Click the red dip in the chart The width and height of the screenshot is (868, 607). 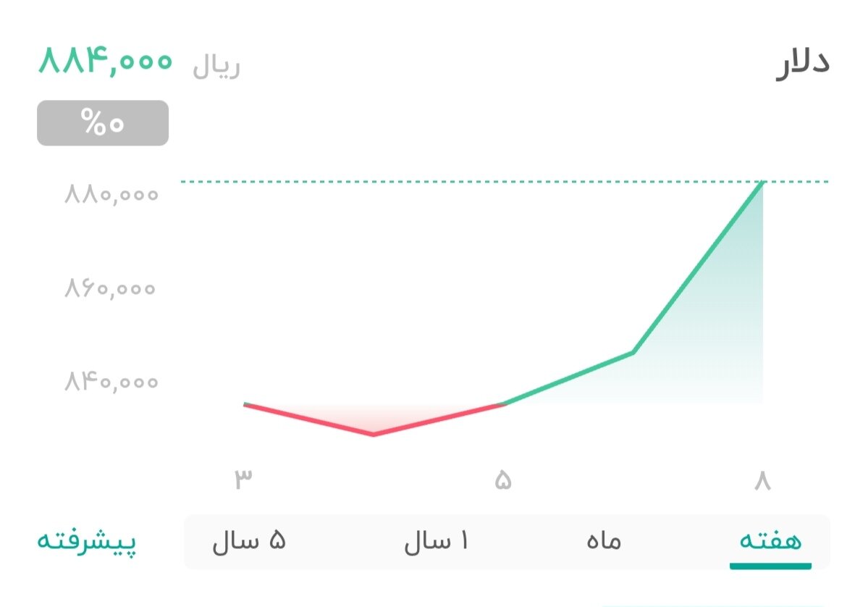[374, 434]
